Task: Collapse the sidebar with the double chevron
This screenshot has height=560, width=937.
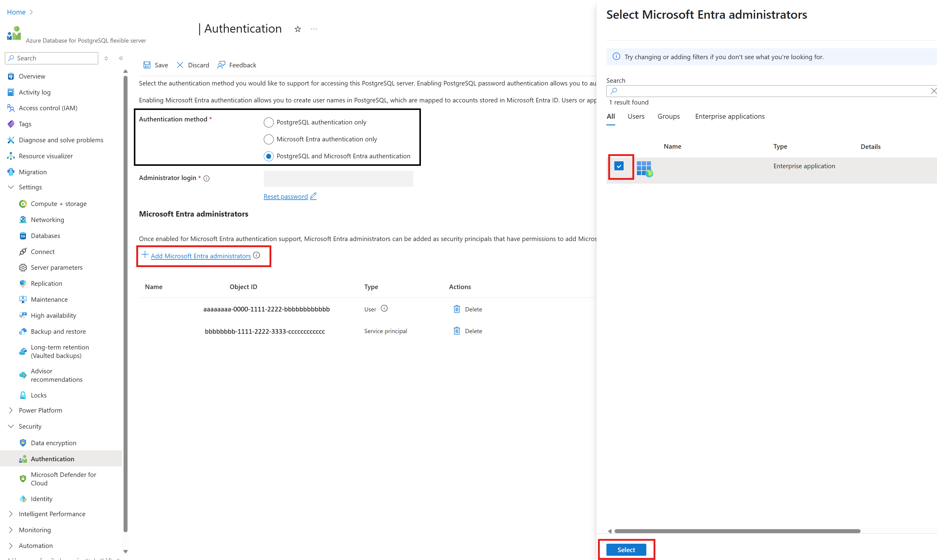Action: [121, 58]
